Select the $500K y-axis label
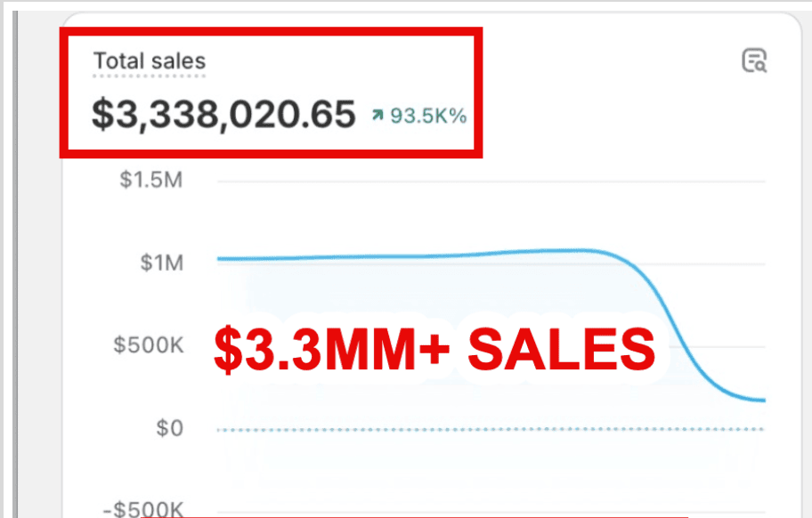The height and width of the screenshot is (518, 812). click(148, 345)
